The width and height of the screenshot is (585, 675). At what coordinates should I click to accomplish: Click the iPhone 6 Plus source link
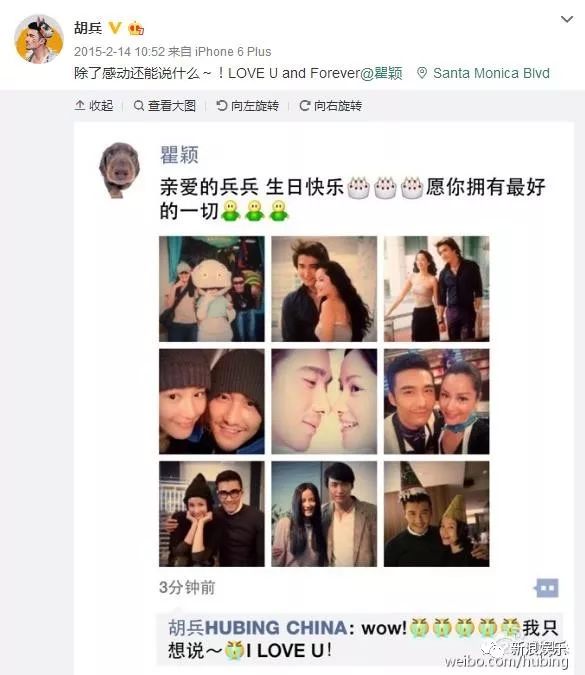233,52
